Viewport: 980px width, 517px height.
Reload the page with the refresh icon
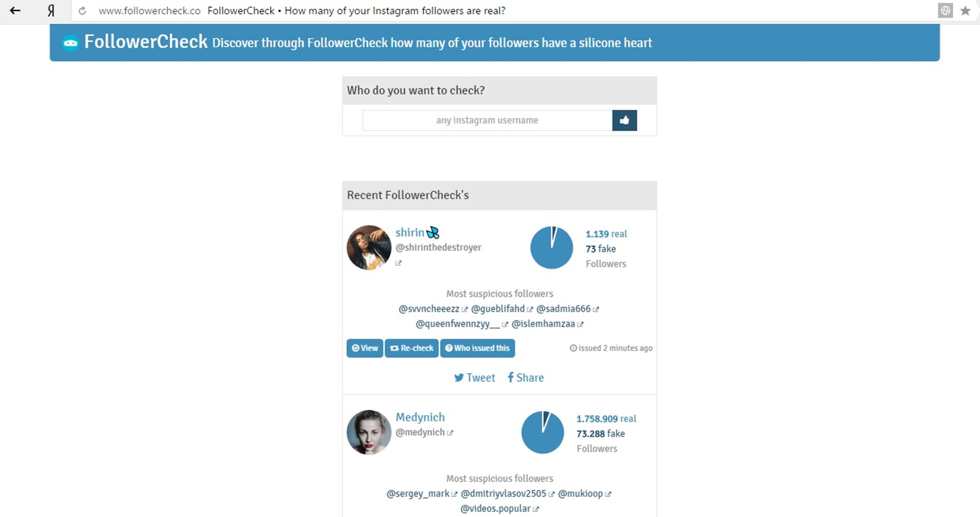[x=82, y=11]
